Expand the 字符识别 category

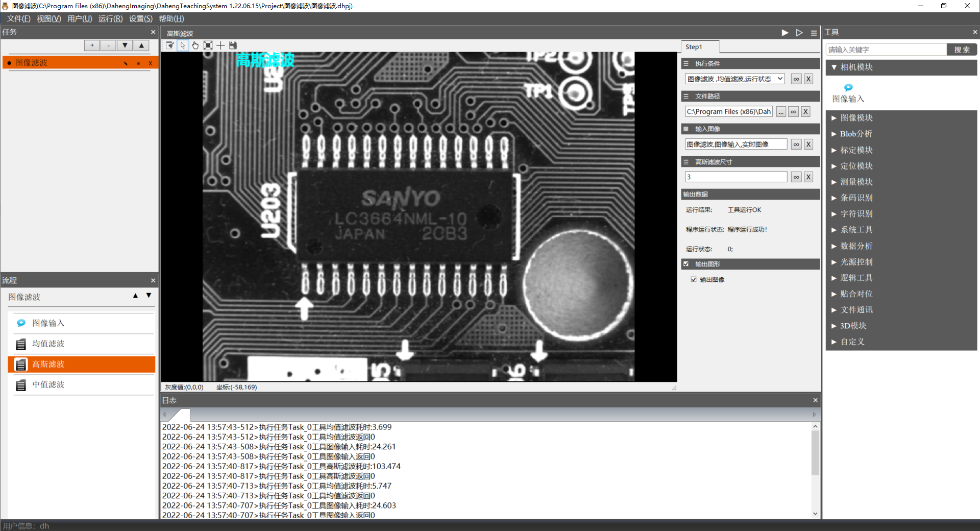coord(901,214)
